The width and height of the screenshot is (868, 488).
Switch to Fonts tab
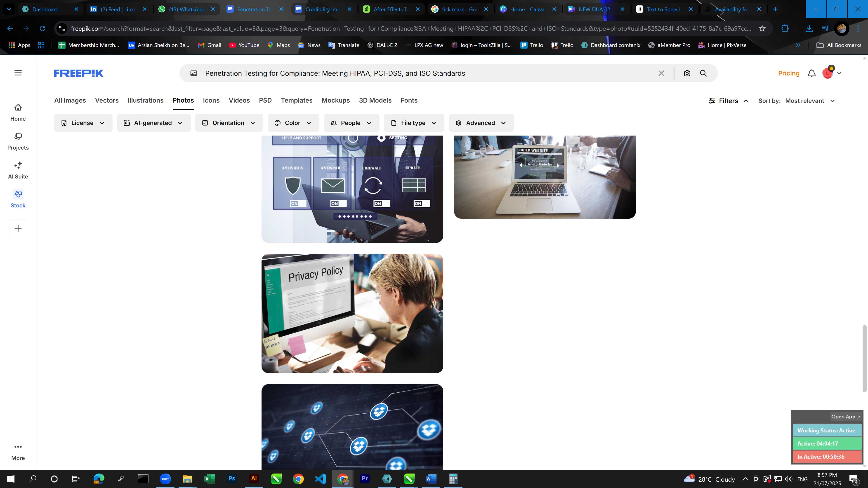click(409, 100)
